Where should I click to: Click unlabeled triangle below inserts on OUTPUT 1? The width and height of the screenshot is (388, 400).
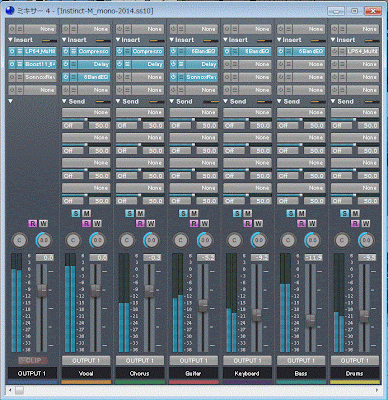click(x=11, y=101)
